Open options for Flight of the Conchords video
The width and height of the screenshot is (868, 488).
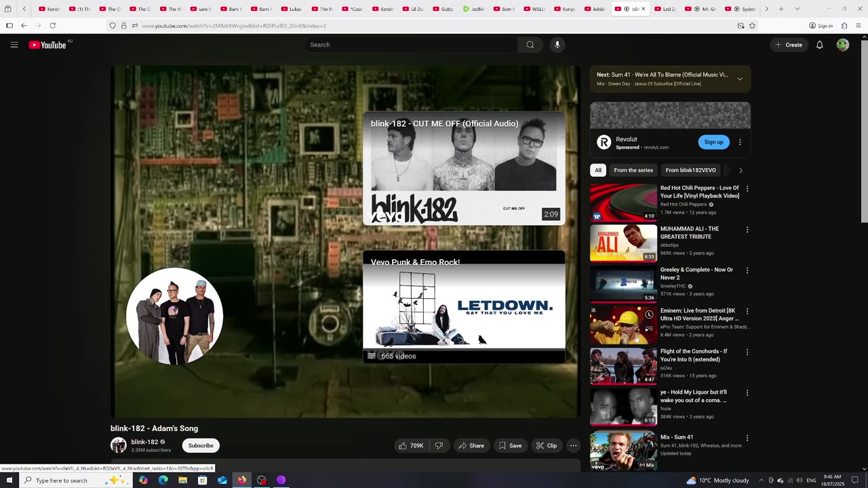point(747,352)
